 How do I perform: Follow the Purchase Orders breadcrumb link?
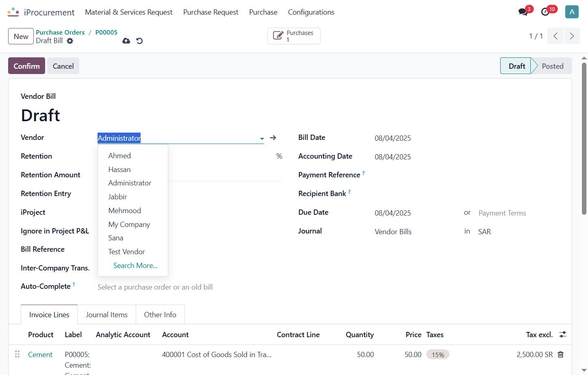click(60, 32)
